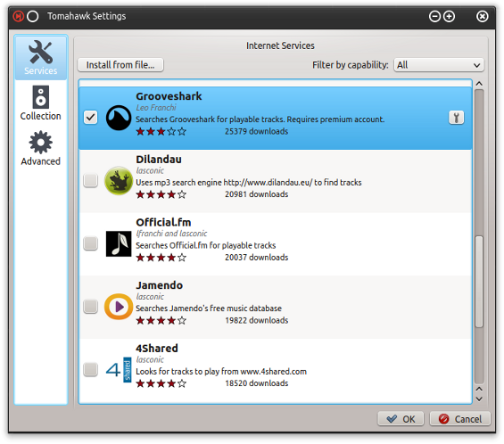The width and height of the screenshot is (504, 444).
Task: Enable the Dilandau service checkbox
Action: (x=91, y=180)
